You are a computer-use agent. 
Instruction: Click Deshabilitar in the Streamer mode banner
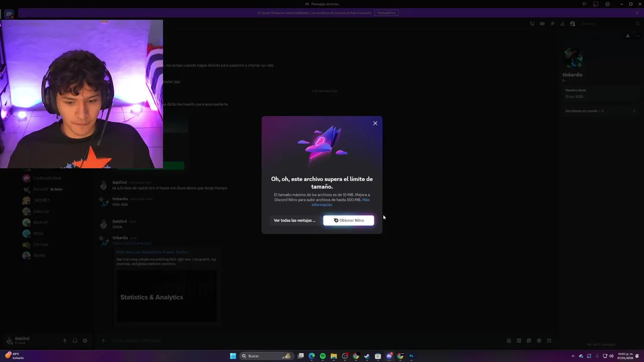point(387,13)
